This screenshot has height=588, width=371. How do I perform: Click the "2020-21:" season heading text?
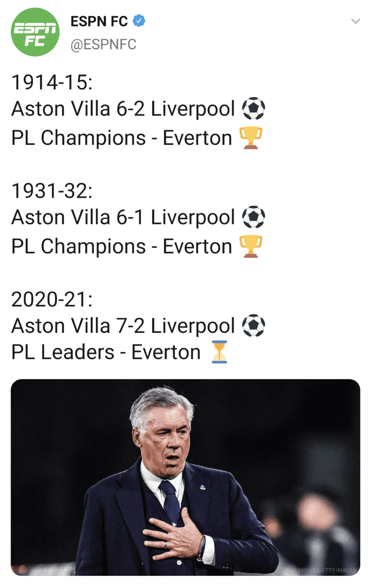click(52, 299)
